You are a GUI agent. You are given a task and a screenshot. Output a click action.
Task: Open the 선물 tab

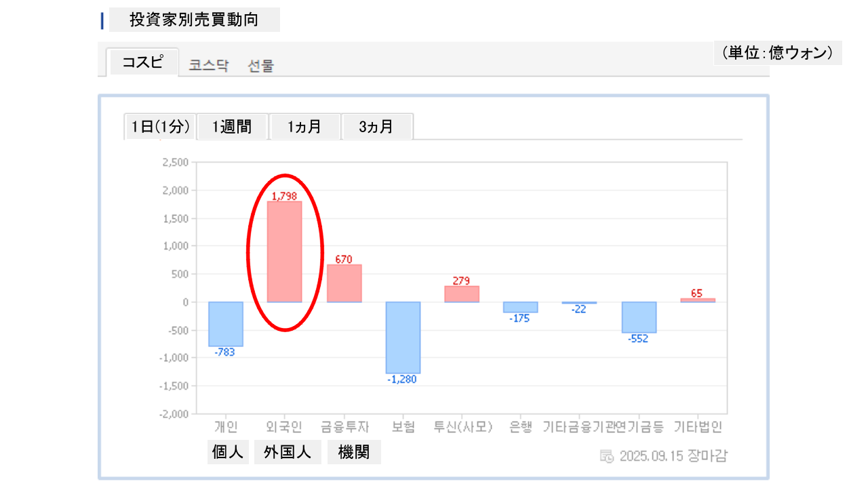pyautogui.click(x=261, y=66)
